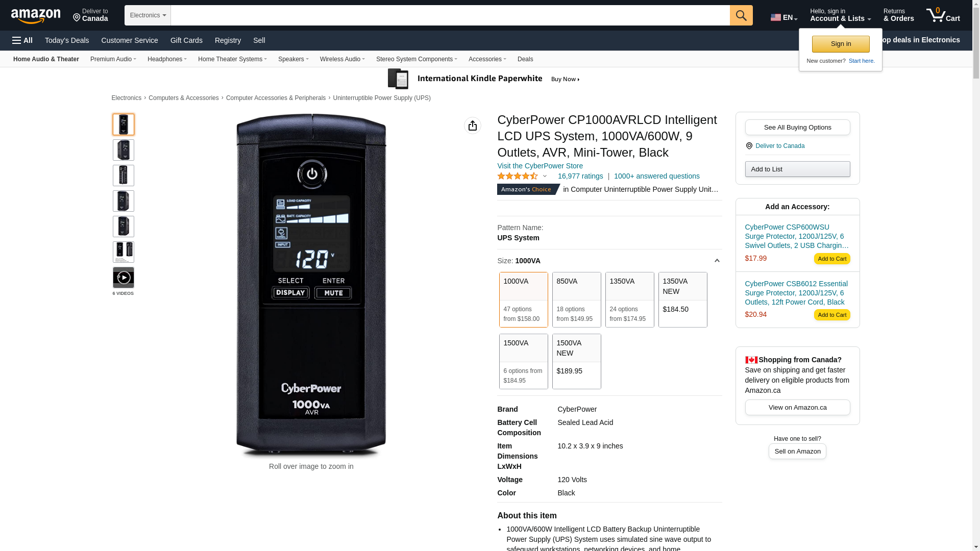Collapse the Size options chevron

(x=717, y=261)
